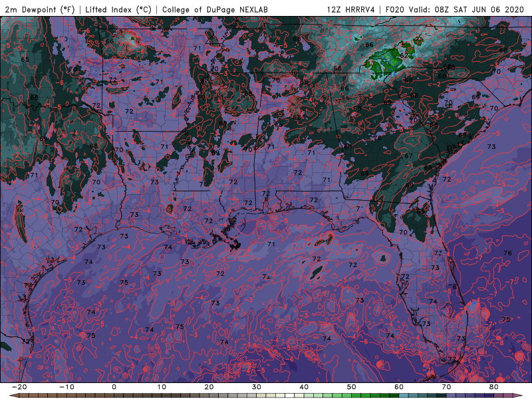Viewport: 532px width, 399px height.
Task: Click the 62 dewpoint value in green area
Action: pyautogui.click(x=404, y=55)
